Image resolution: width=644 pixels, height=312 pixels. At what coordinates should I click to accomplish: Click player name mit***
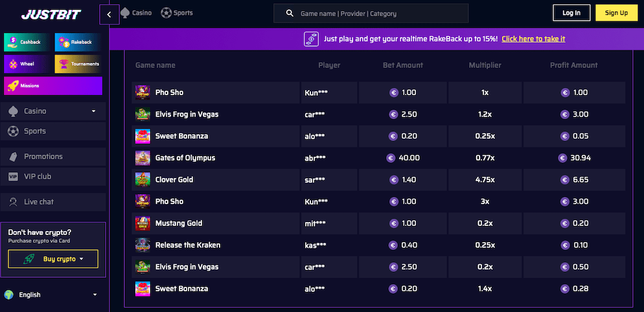(315, 223)
